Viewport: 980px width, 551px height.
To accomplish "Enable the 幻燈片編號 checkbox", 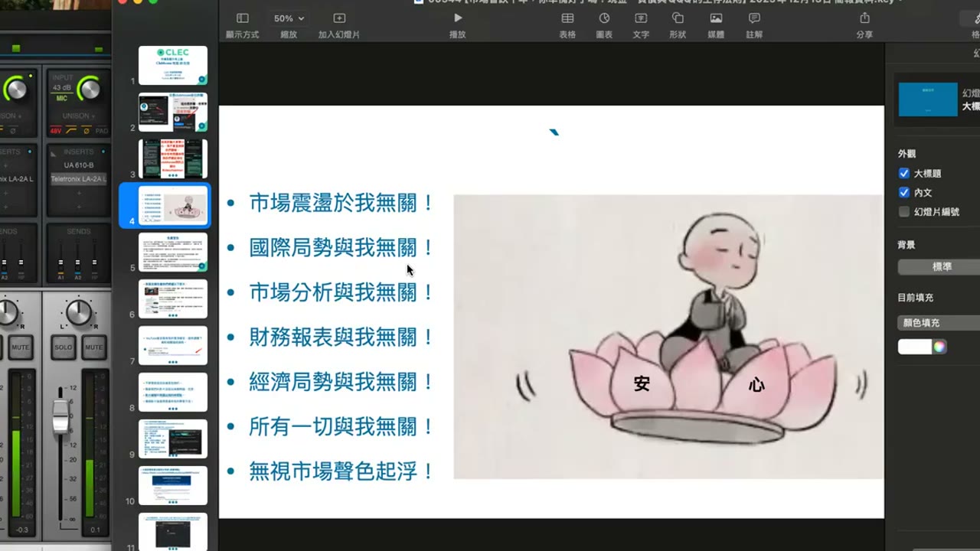I will click(x=904, y=212).
